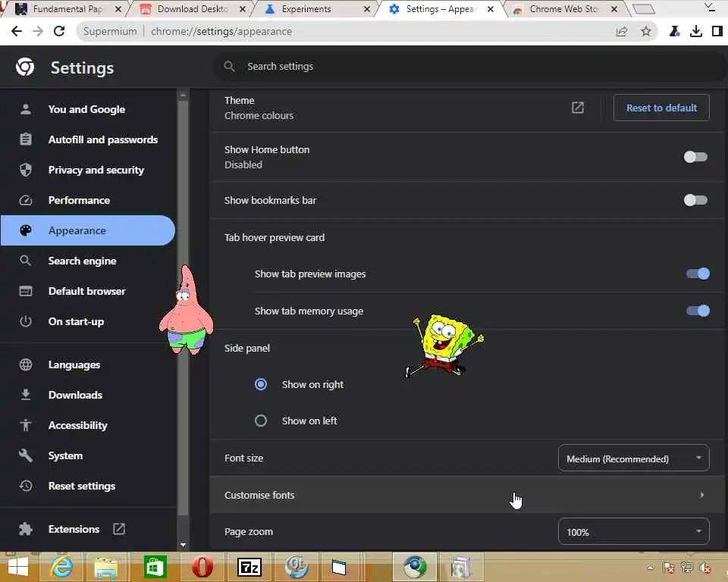The width and height of the screenshot is (728, 582).
Task: Switch to Supermium in the taskbar
Action: click(415, 567)
